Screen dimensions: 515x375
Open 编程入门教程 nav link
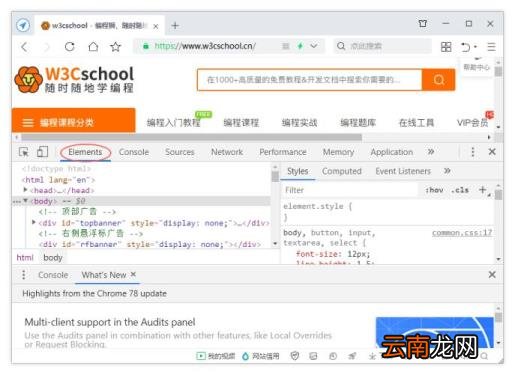(x=174, y=123)
